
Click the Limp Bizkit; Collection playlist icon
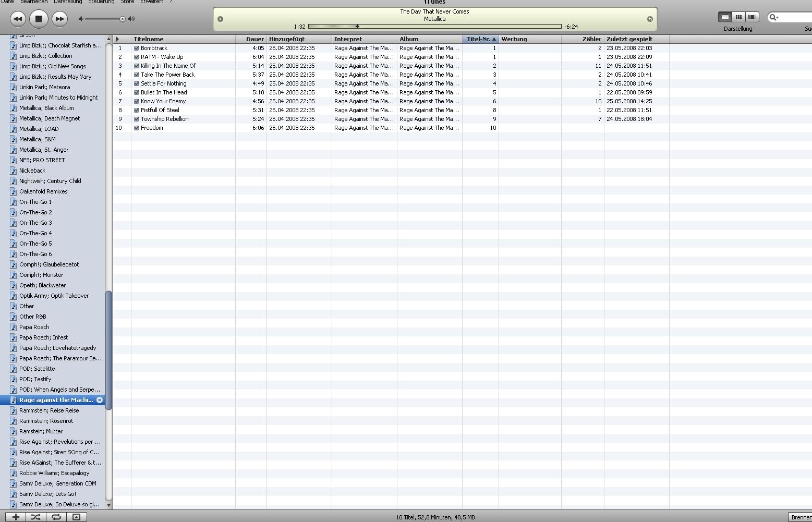coord(14,56)
